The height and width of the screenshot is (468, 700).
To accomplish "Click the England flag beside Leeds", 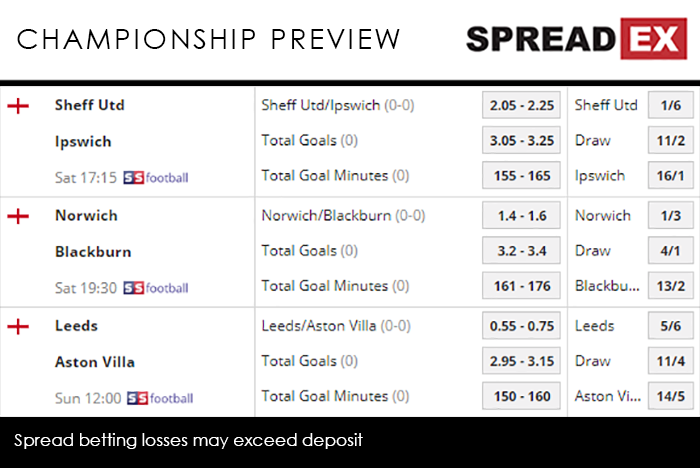I will [18, 326].
